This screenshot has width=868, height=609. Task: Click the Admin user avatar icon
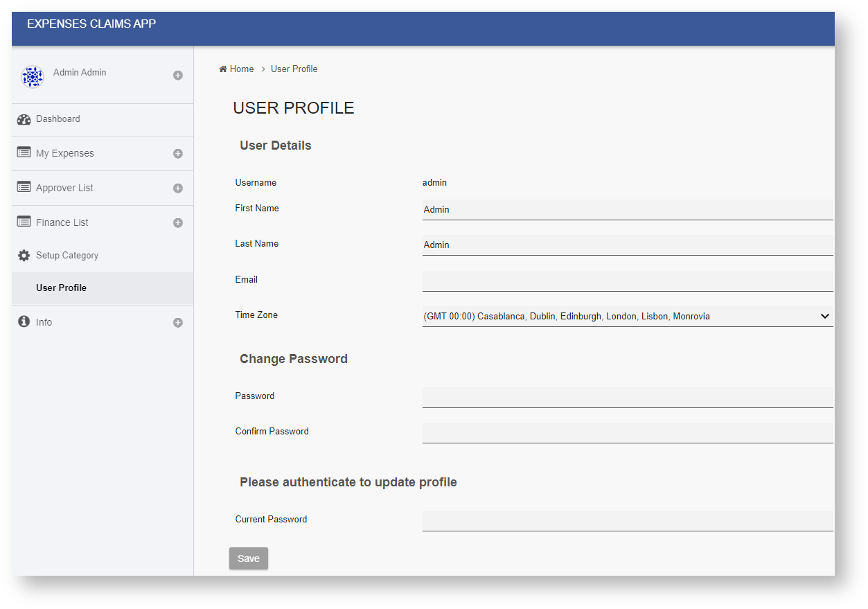pyautogui.click(x=33, y=76)
